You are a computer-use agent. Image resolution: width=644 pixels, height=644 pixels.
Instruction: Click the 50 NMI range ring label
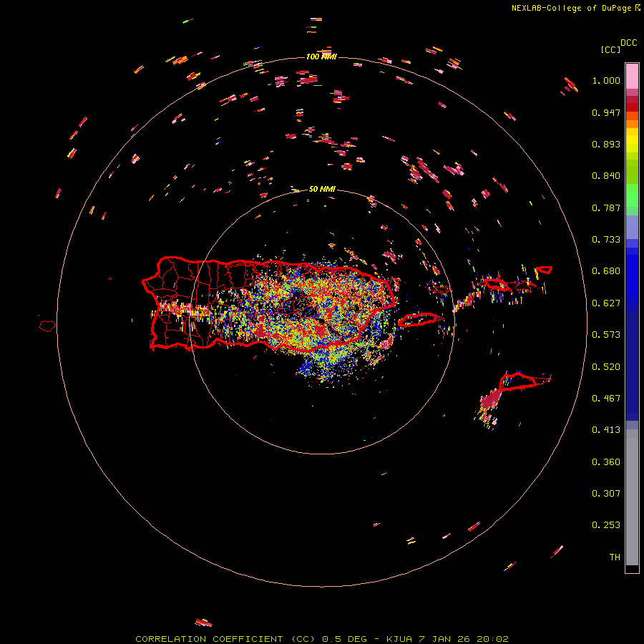click(322, 189)
